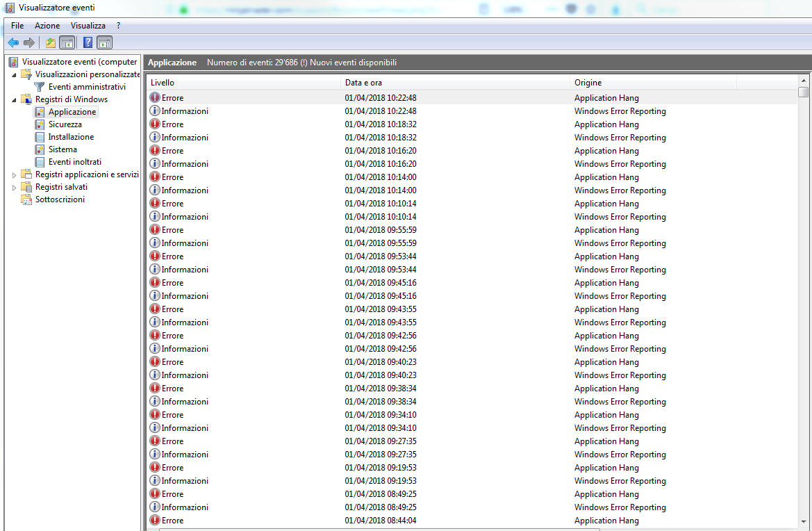The width and height of the screenshot is (812, 531).
Task: Click Windows Error Reporting at 09:45:16 row
Action: 620,296
